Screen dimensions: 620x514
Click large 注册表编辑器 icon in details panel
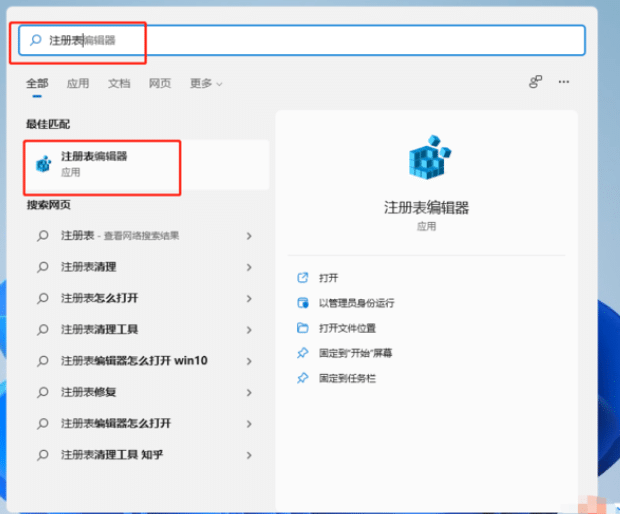click(x=429, y=157)
